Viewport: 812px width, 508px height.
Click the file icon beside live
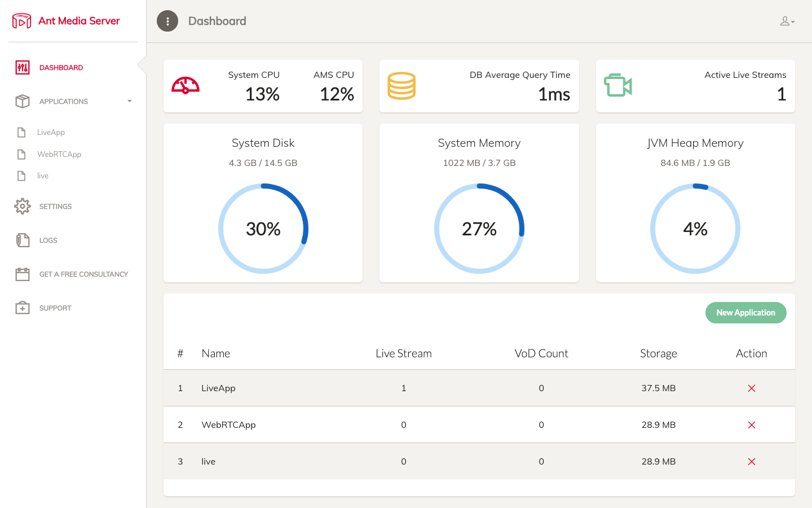[x=21, y=176]
